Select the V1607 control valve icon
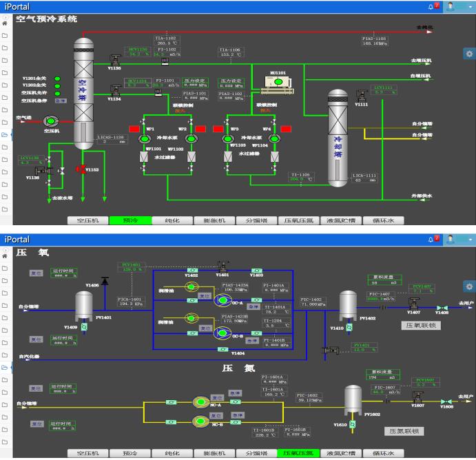Screen dimensions: 476x460 coord(417,397)
